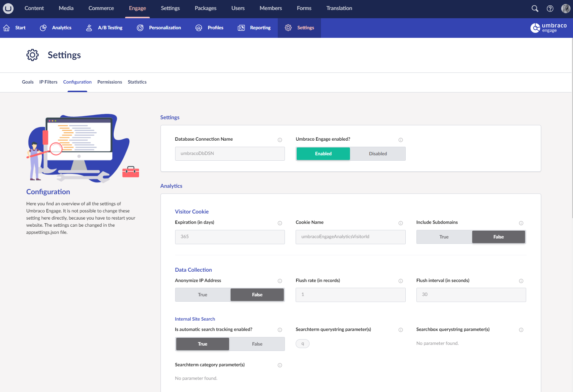Select the Reporting icon
Screen dimensions: 573x392
pos(241,27)
